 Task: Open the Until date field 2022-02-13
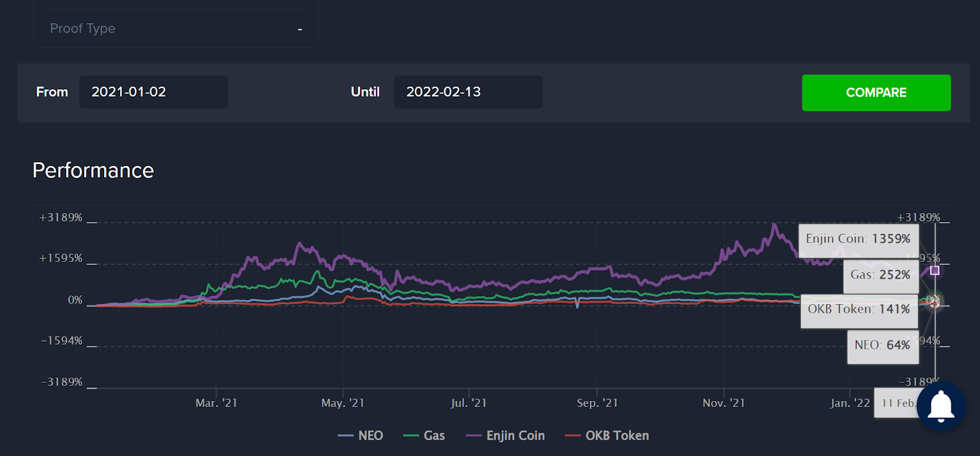coord(469,92)
